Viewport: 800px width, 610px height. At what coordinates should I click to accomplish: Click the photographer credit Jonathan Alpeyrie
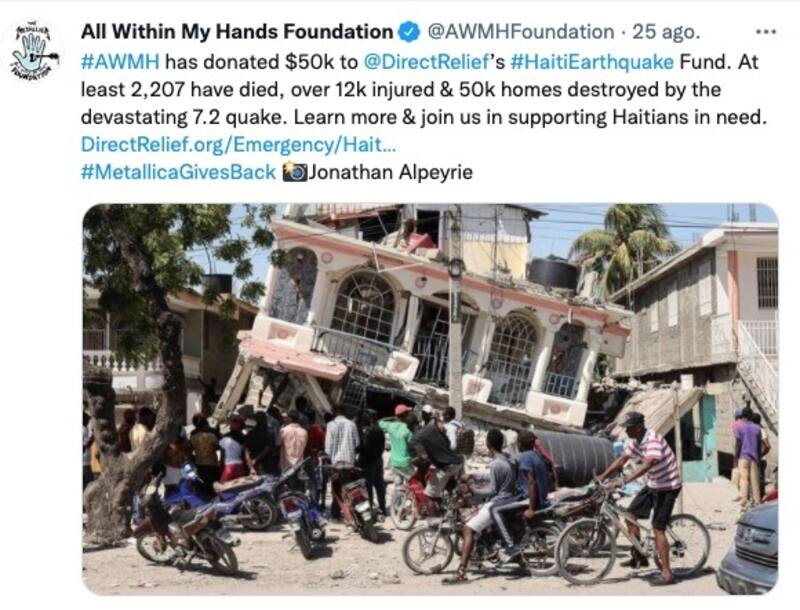[391, 172]
